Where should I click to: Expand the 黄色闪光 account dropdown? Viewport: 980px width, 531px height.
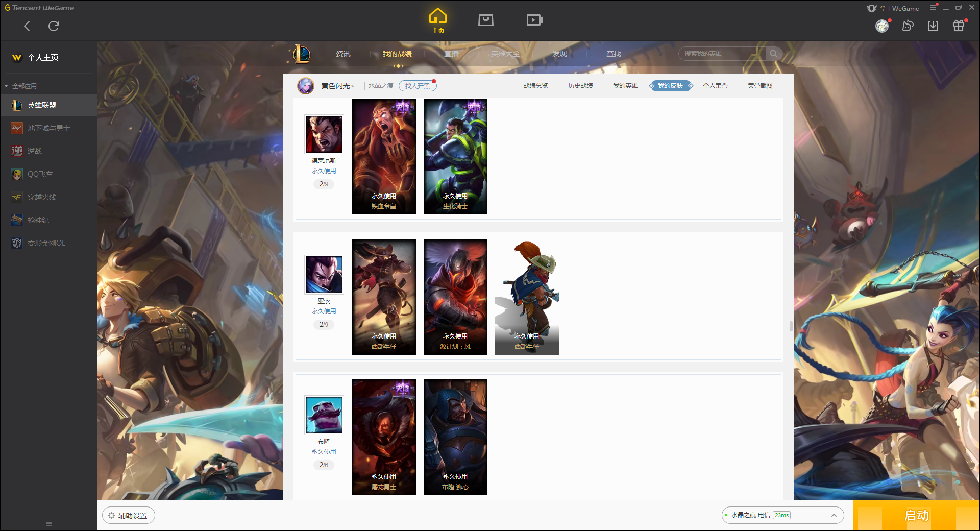tap(352, 86)
